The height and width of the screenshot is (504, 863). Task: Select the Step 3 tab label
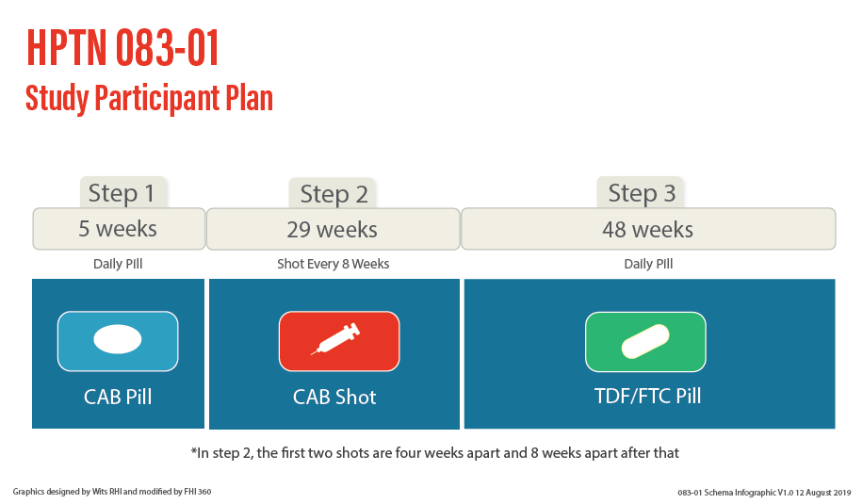pos(642,194)
